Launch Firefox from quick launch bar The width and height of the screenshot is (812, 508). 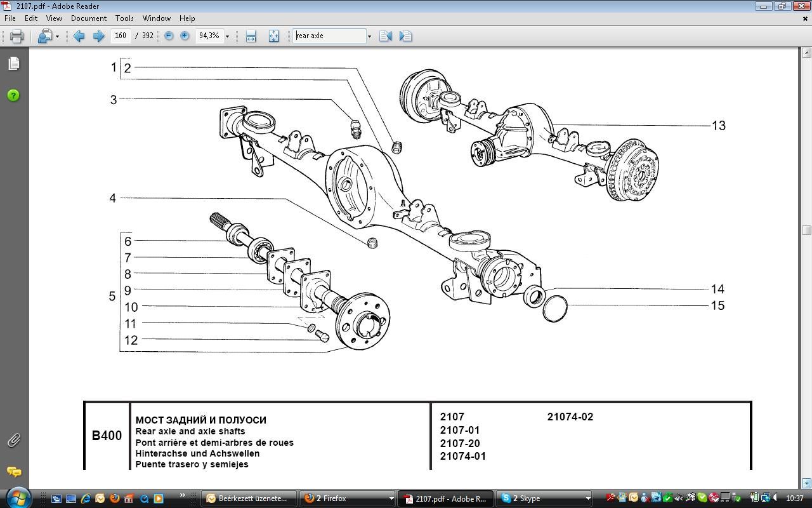click(115, 498)
